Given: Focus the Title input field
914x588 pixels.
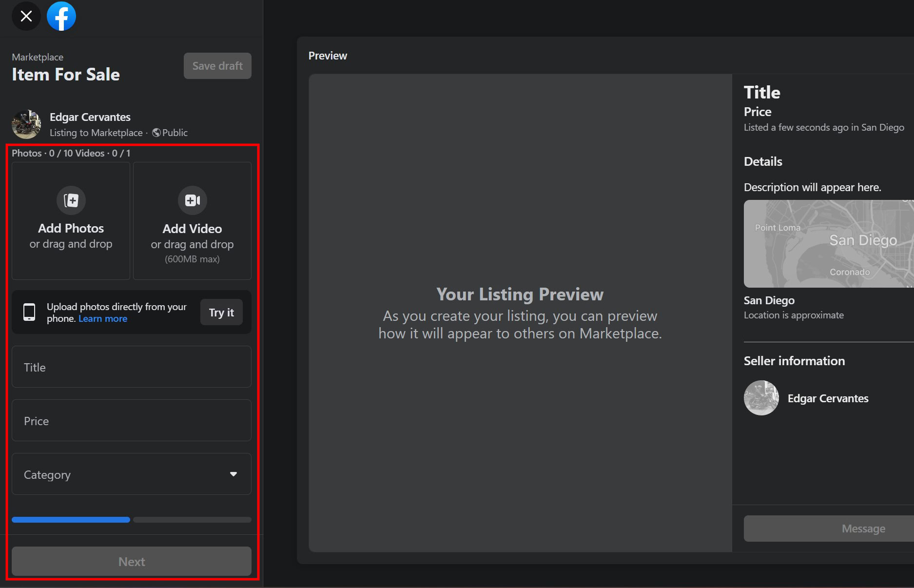Looking at the screenshot, I should 132,367.
